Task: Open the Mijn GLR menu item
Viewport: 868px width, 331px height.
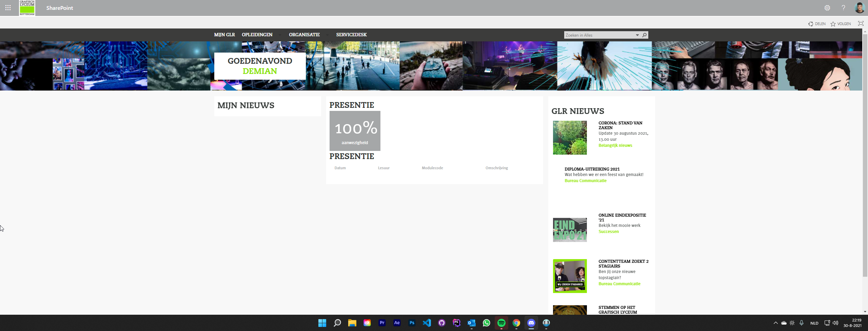Action: point(224,35)
